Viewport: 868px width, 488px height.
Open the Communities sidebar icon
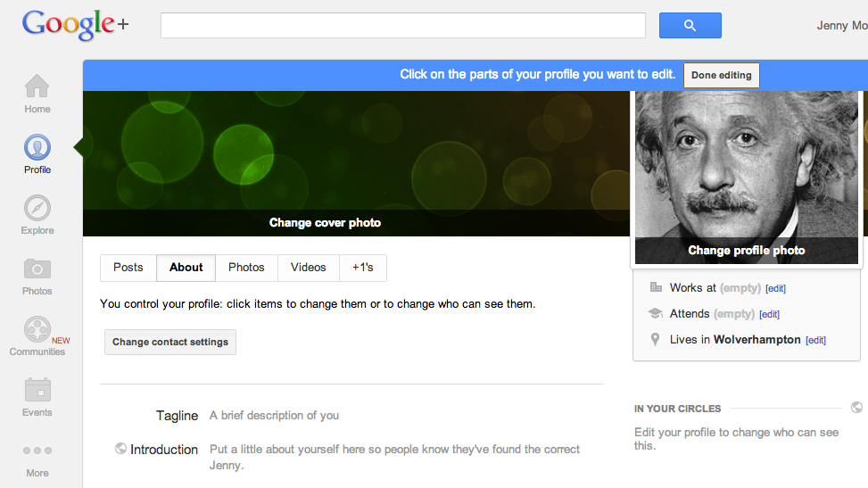click(x=37, y=329)
